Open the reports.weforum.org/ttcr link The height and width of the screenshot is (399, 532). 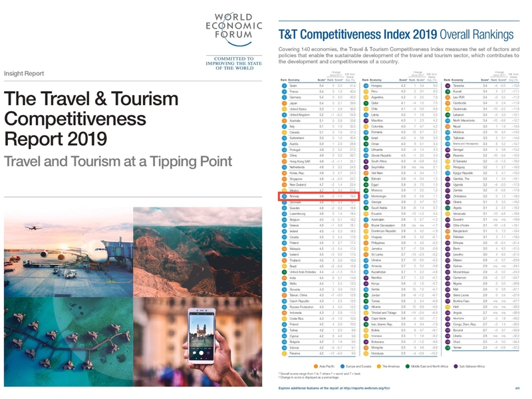coord(366,388)
